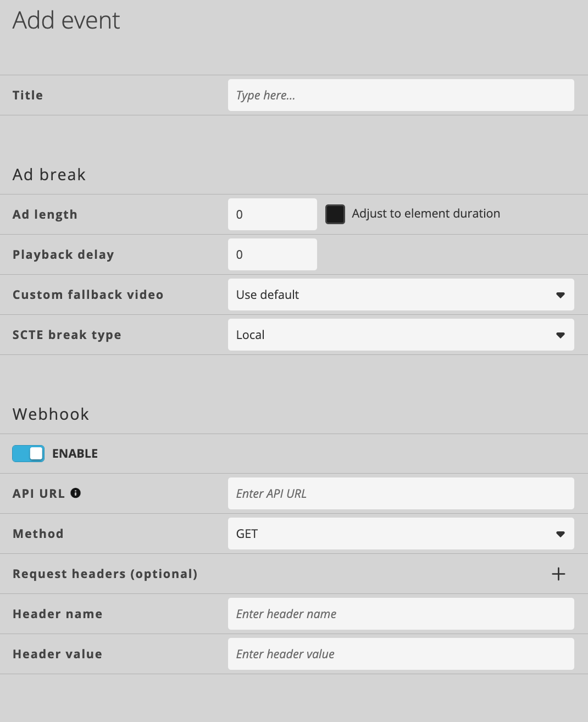Click the Enter API URL field
The image size is (588, 722).
point(401,493)
